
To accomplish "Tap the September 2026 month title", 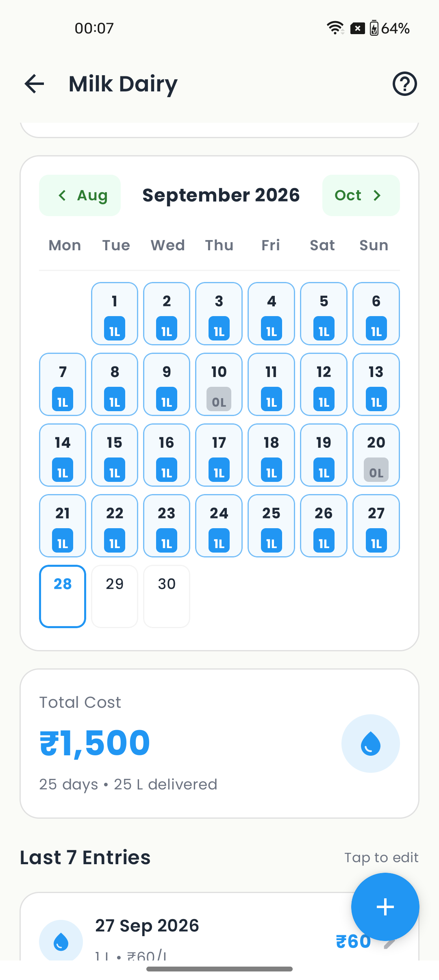I will [x=221, y=195].
